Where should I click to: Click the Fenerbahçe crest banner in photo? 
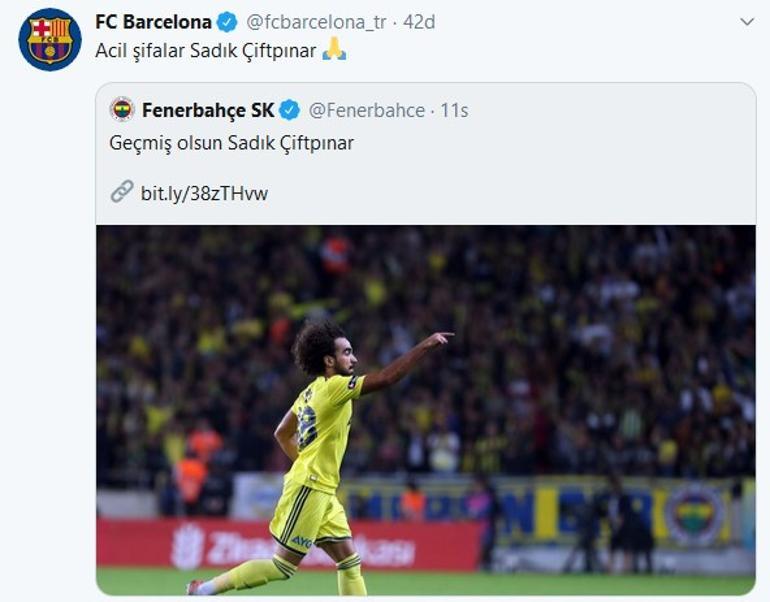(694, 514)
